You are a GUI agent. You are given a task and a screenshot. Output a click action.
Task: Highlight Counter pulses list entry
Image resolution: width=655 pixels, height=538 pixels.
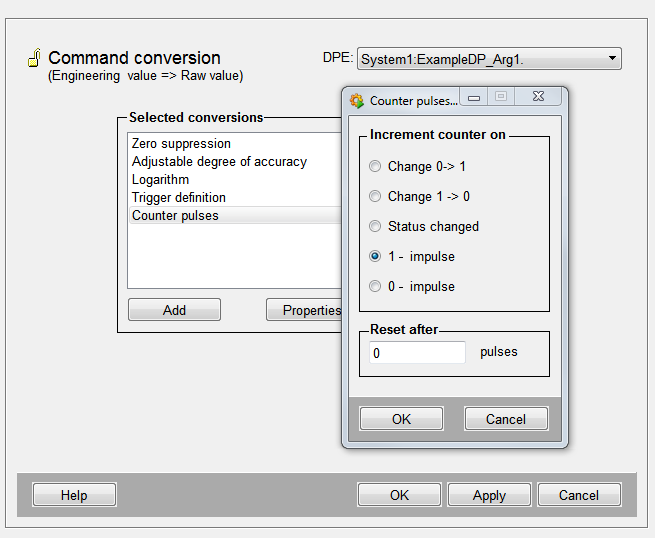coord(175,216)
